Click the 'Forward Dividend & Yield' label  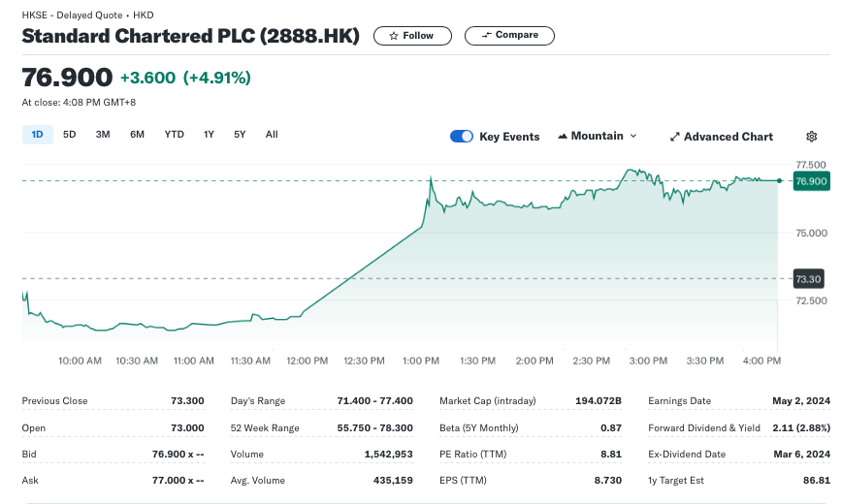703,427
